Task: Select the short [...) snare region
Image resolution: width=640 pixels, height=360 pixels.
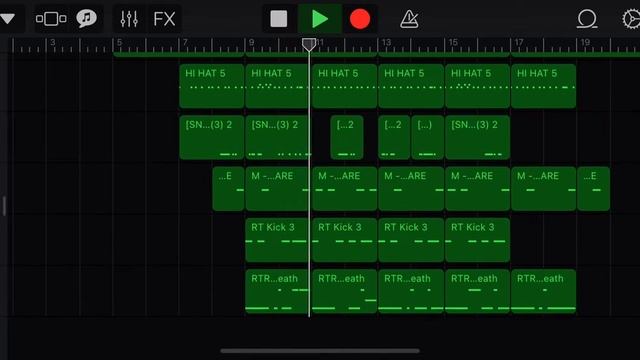Action: tap(427, 138)
